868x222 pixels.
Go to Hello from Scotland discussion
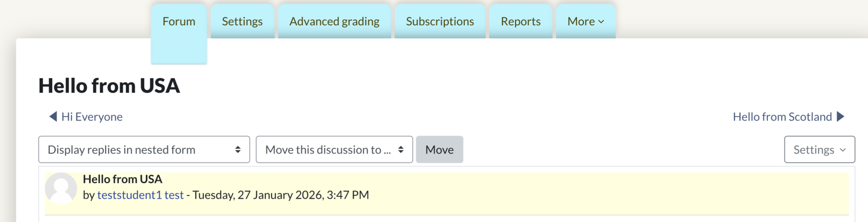[782, 117]
